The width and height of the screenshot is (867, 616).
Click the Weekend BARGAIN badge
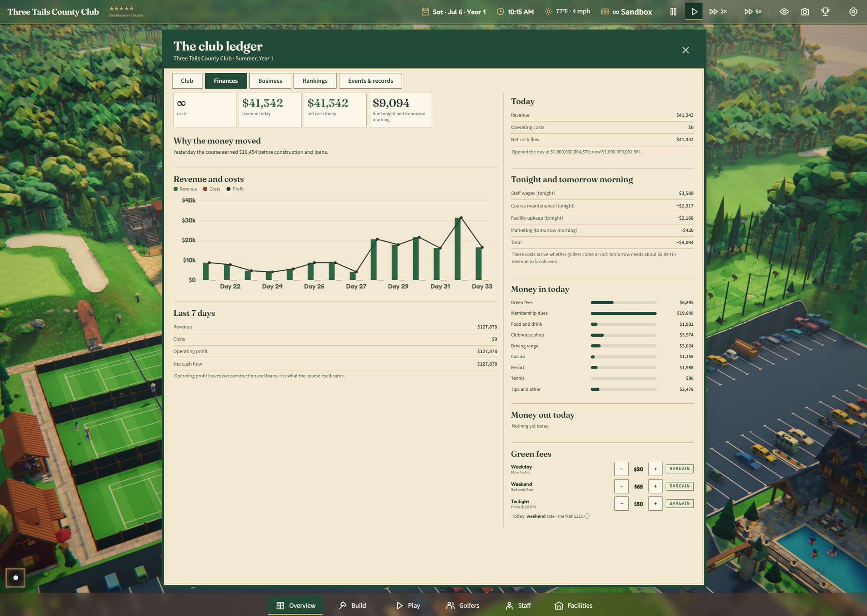pyautogui.click(x=679, y=486)
